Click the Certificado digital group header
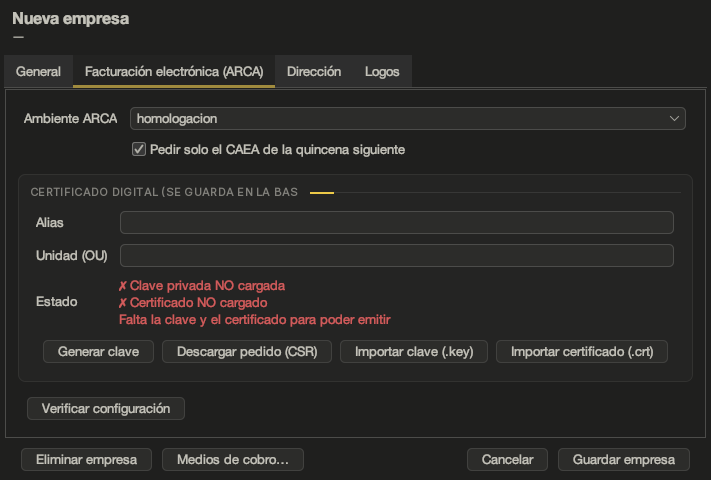This screenshot has width=711, height=480. [x=164, y=192]
